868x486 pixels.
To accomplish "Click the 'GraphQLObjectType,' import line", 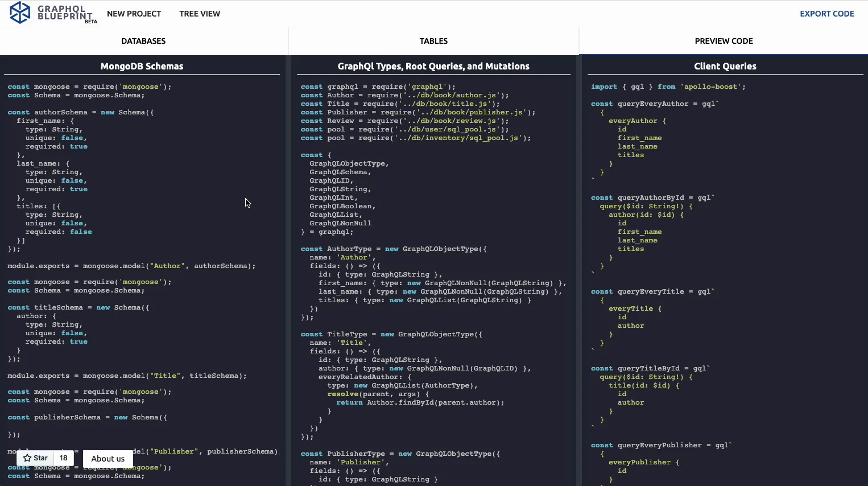I will point(349,164).
